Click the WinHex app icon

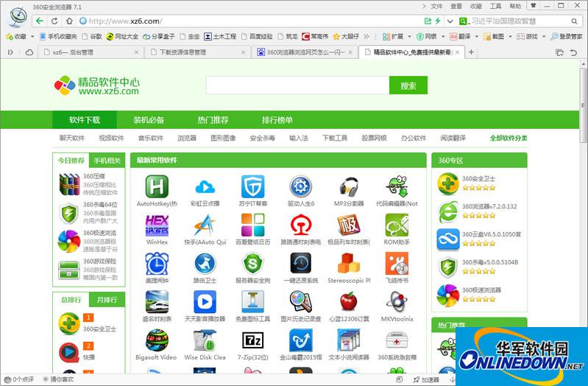[x=157, y=225]
